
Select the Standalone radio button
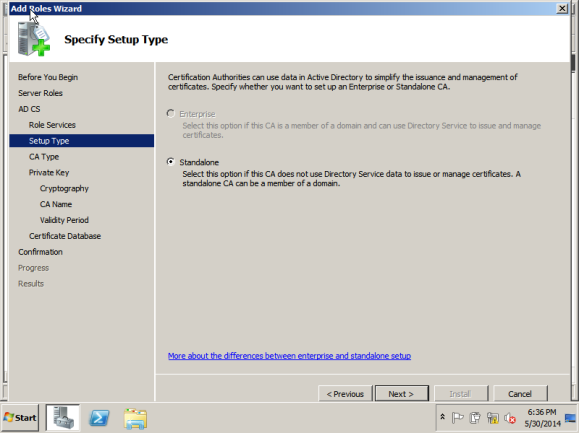coord(171,162)
